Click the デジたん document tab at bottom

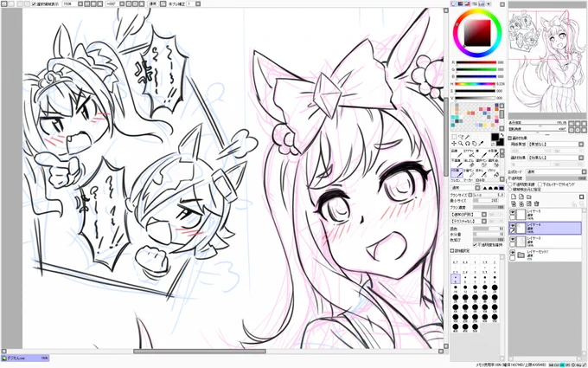(x=25, y=358)
